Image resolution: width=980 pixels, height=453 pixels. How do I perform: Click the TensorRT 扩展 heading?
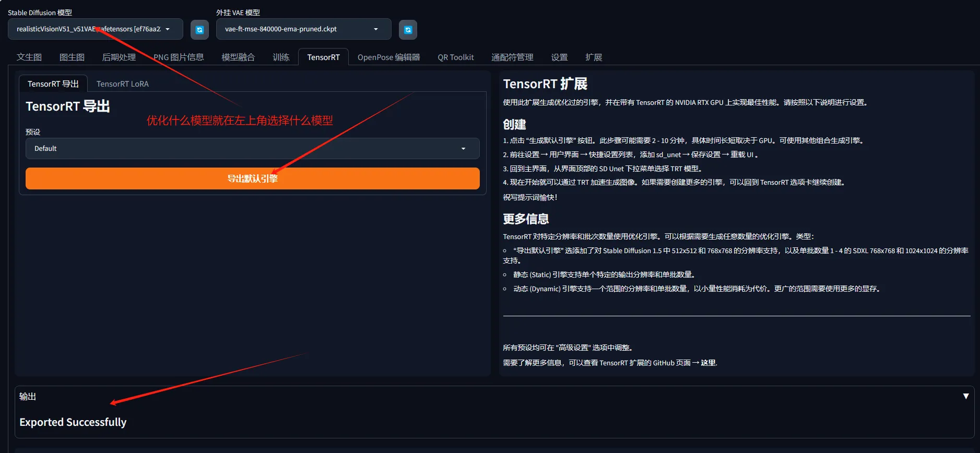pos(545,84)
